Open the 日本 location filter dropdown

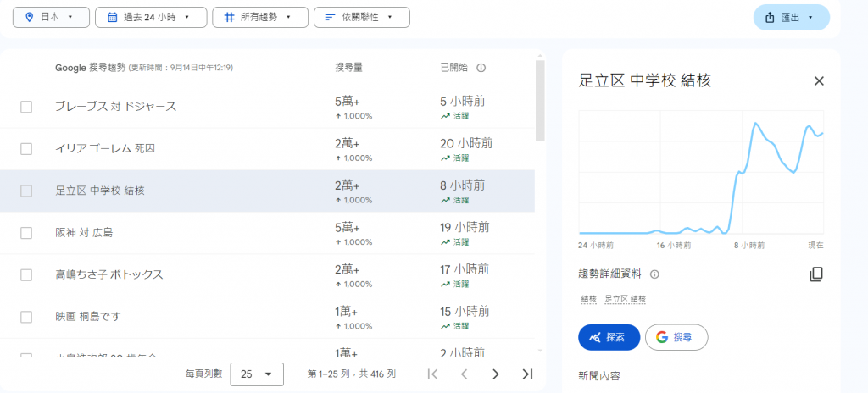[x=51, y=17]
